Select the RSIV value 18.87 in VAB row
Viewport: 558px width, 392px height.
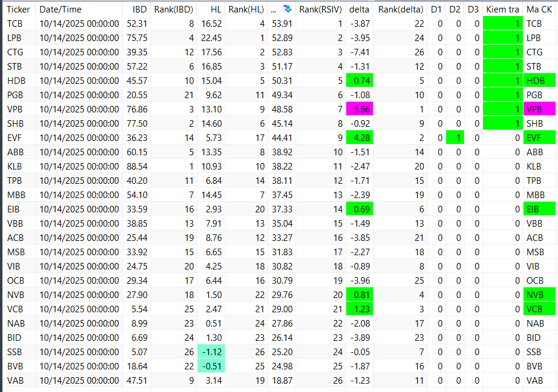click(x=282, y=380)
